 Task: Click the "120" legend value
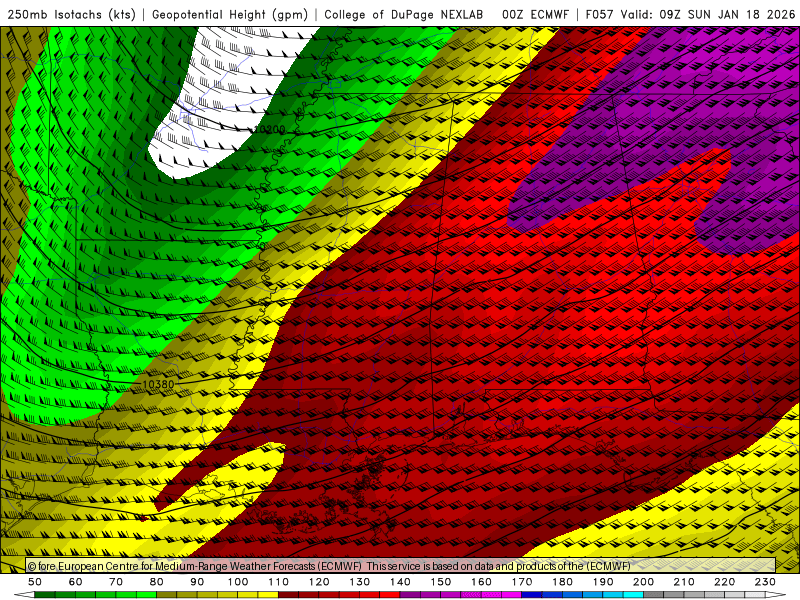pos(319,582)
